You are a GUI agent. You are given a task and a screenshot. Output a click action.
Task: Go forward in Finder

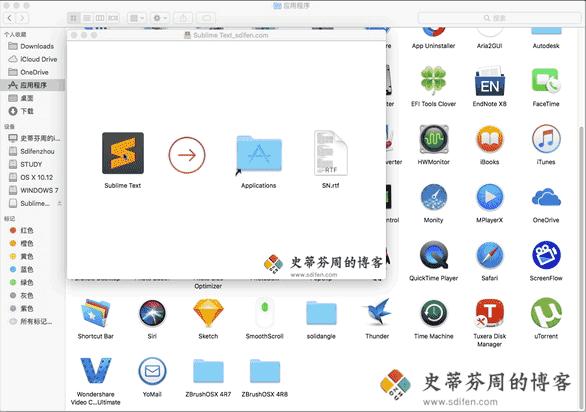22,18
